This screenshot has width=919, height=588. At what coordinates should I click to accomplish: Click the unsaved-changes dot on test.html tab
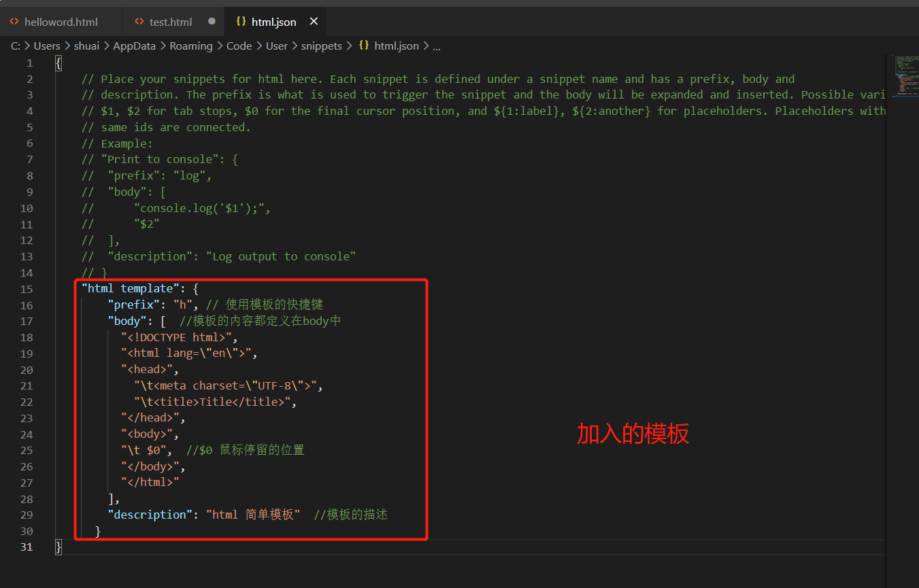[211, 21]
